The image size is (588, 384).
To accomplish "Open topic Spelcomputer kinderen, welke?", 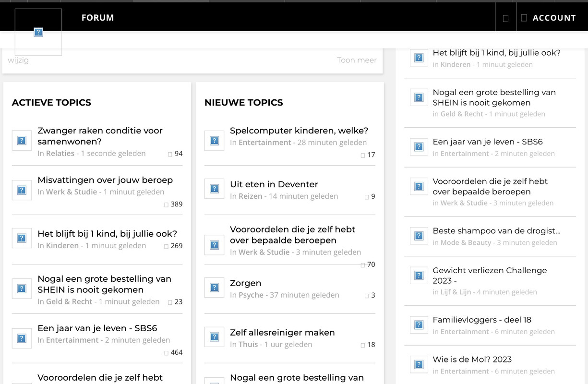I will tap(299, 131).
